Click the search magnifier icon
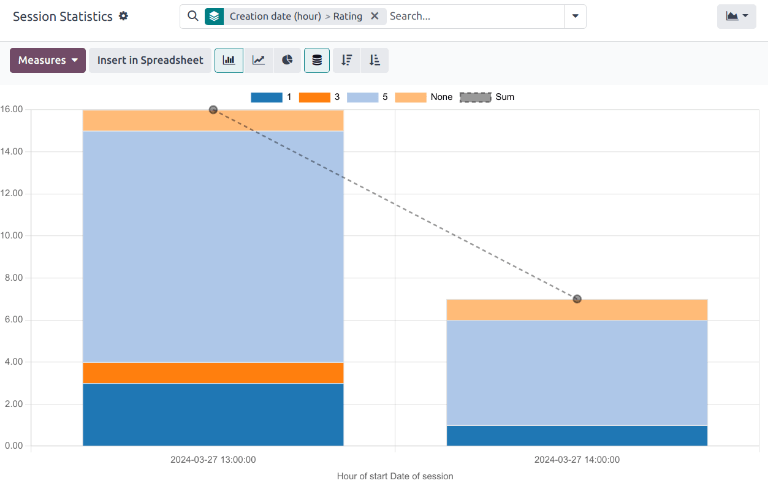 click(193, 16)
